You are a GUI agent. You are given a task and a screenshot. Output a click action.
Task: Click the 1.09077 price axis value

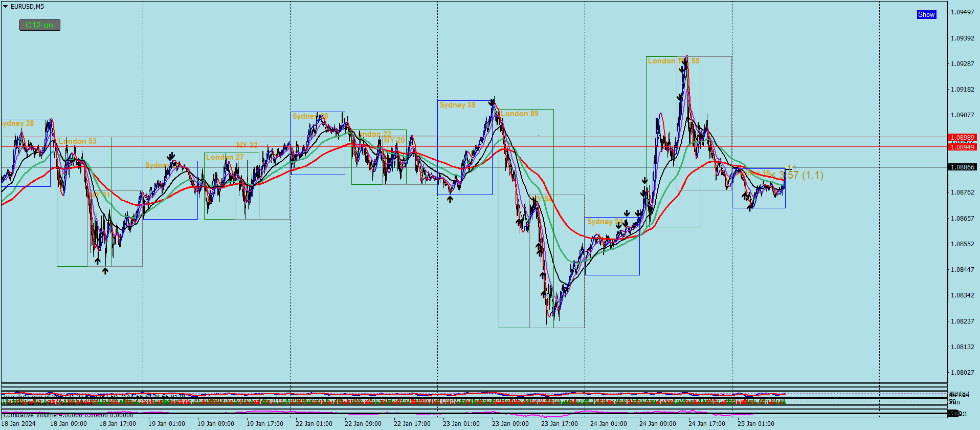pos(962,115)
